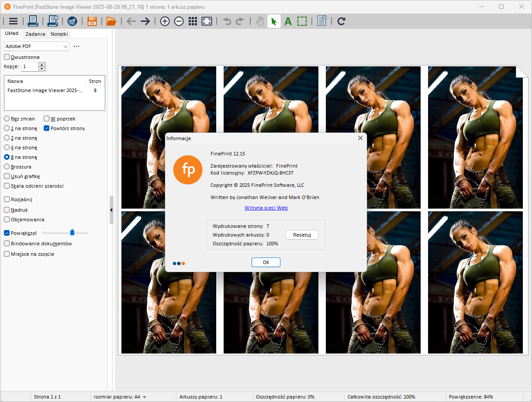Select the green arrow pointer tool
The width and height of the screenshot is (532, 402).
pos(274,21)
